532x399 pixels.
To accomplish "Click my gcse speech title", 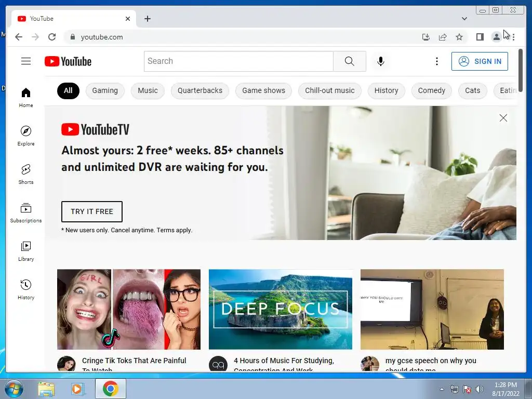I will click(x=431, y=364).
